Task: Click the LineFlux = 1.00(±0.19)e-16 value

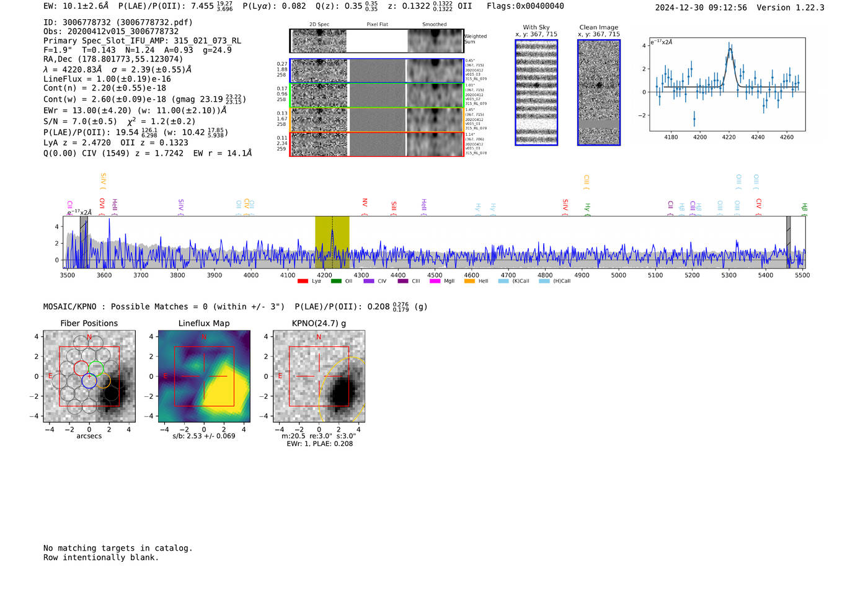Action: [107, 79]
